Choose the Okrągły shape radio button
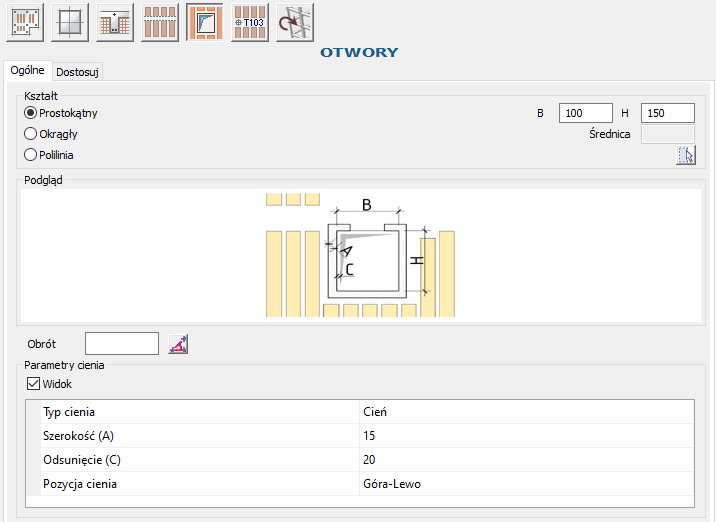Viewport: 716px width, 522px height. pyautogui.click(x=31, y=134)
